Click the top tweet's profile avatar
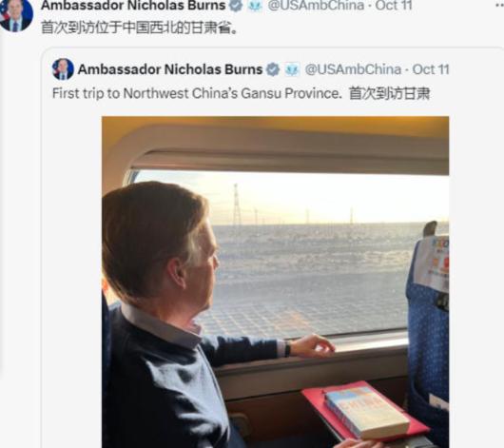This screenshot has width=504, height=448. (x=16, y=15)
